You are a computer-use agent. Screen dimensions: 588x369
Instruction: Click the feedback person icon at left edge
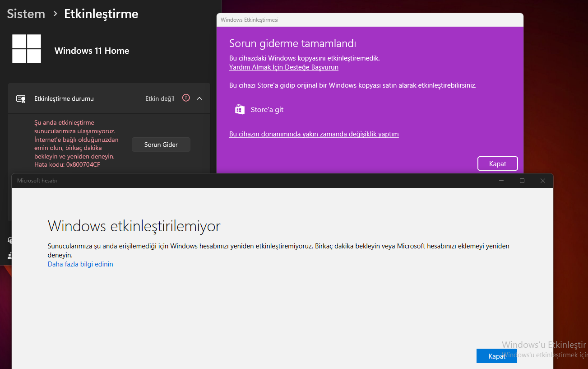coord(10,256)
